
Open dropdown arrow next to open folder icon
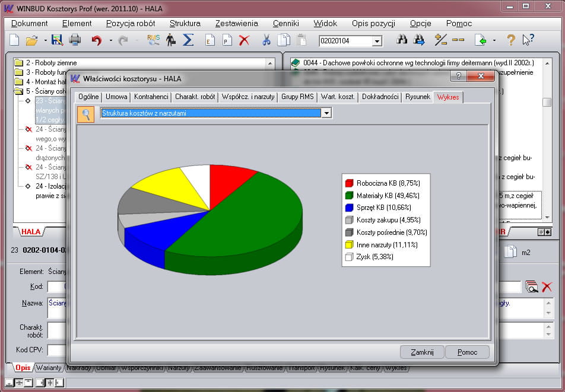(x=44, y=41)
